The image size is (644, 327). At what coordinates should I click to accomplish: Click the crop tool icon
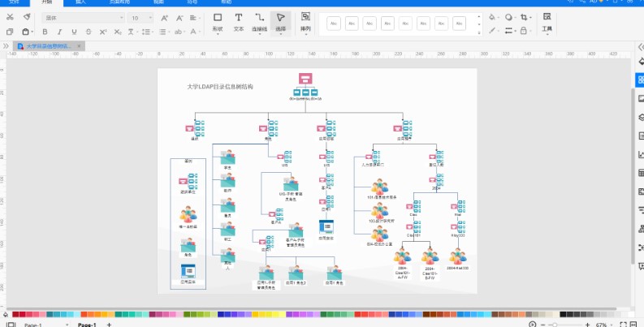click(x=525, y=17)
